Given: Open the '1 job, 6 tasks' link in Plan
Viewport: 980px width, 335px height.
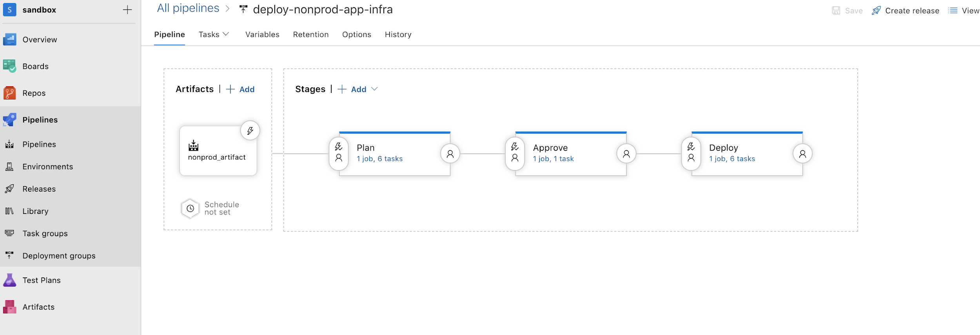Looking at the screenshot, I should [x=379, y=159].
